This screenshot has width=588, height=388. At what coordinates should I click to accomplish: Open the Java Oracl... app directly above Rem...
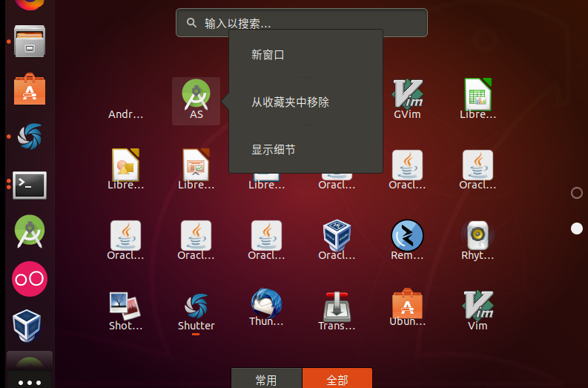(407, 170)
